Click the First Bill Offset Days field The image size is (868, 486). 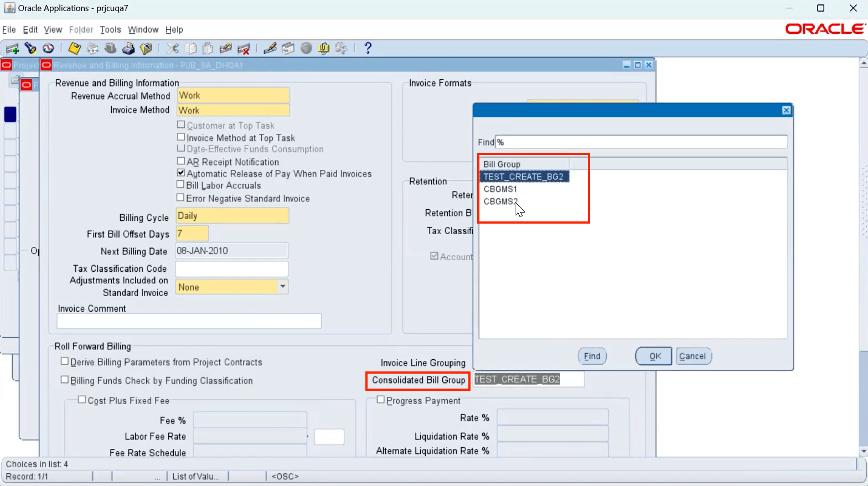[192, 234]
